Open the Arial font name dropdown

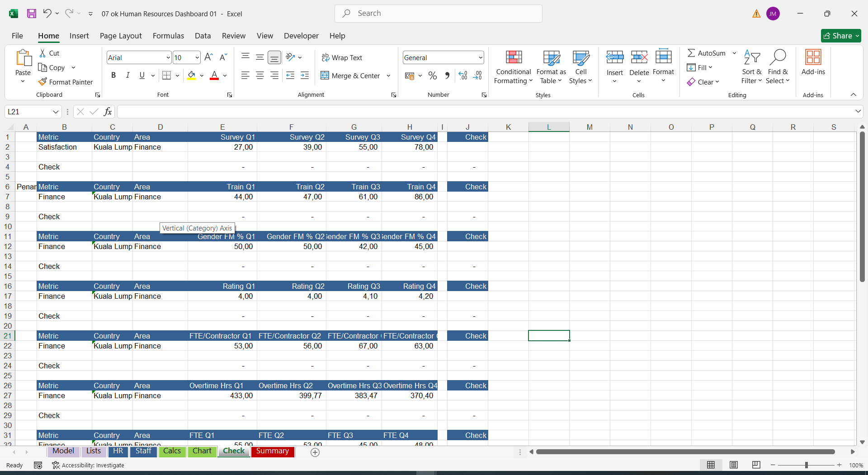pyautogui.click(x=168, y=57)
